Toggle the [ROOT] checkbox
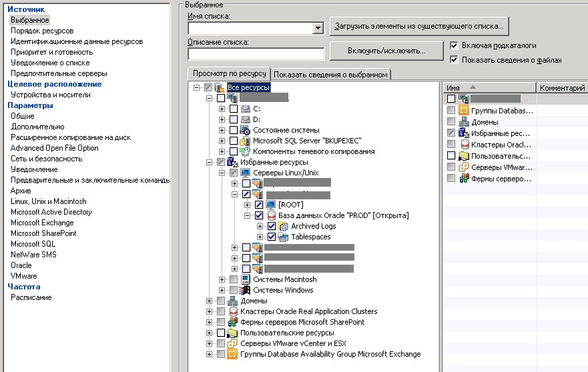Viewport: 588px width, 372px height. pyautogui.click(x=259, y=205)
